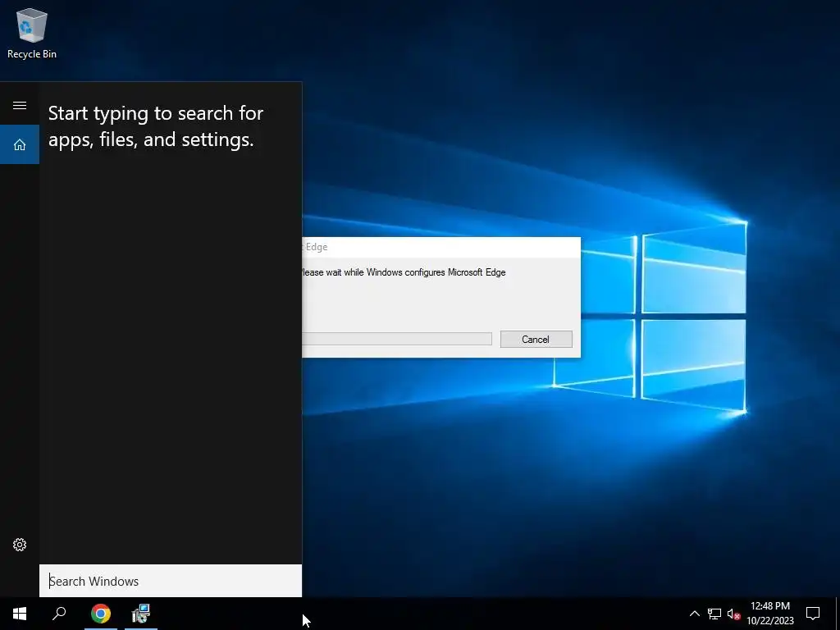Screen dimensions: 840x630
Task: Click the 'Please wait while Windows configures' message
Action: (x=404, y=272)
